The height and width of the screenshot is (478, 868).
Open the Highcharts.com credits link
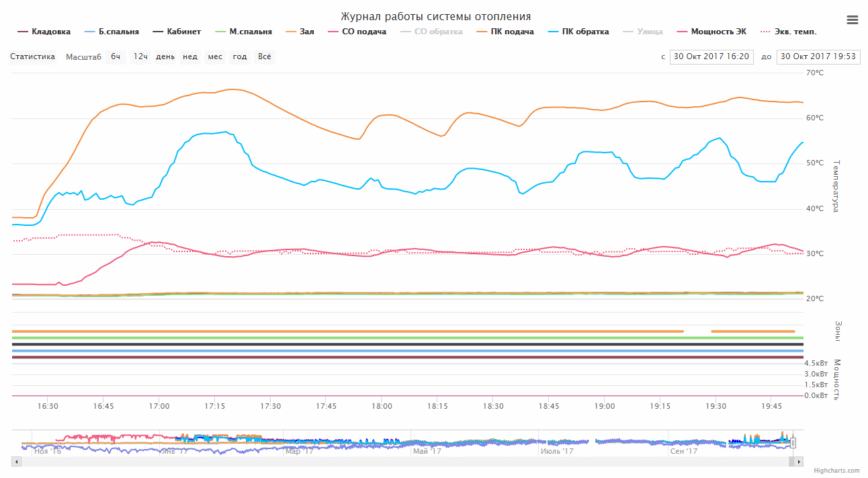click(836, 471)
